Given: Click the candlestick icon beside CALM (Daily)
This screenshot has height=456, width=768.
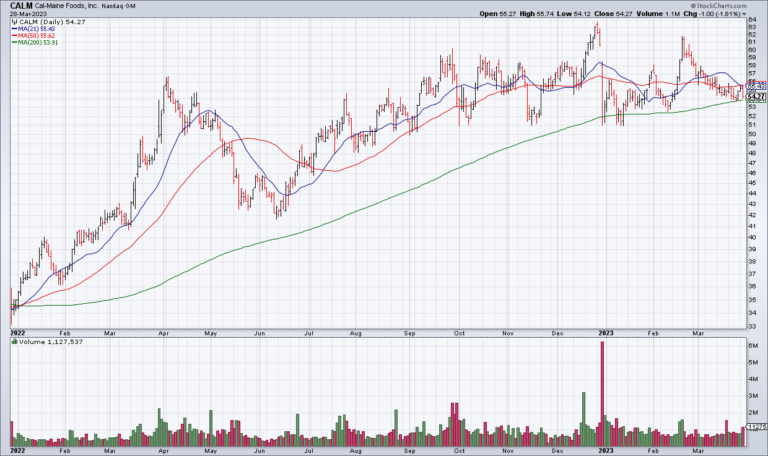Looking at the screenshot, I should tap(15, 24).
